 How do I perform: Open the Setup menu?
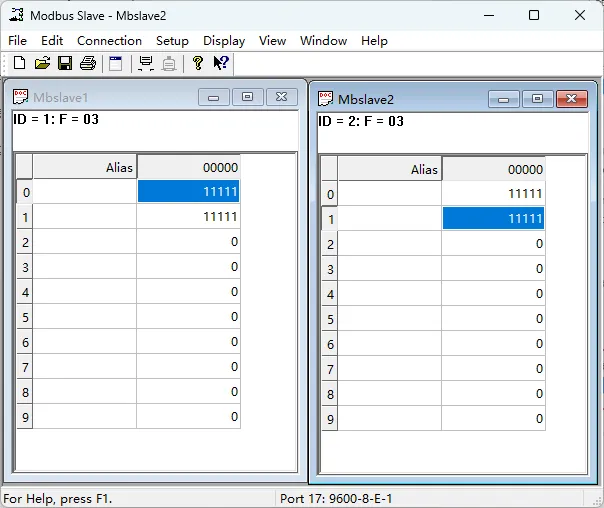172,40
